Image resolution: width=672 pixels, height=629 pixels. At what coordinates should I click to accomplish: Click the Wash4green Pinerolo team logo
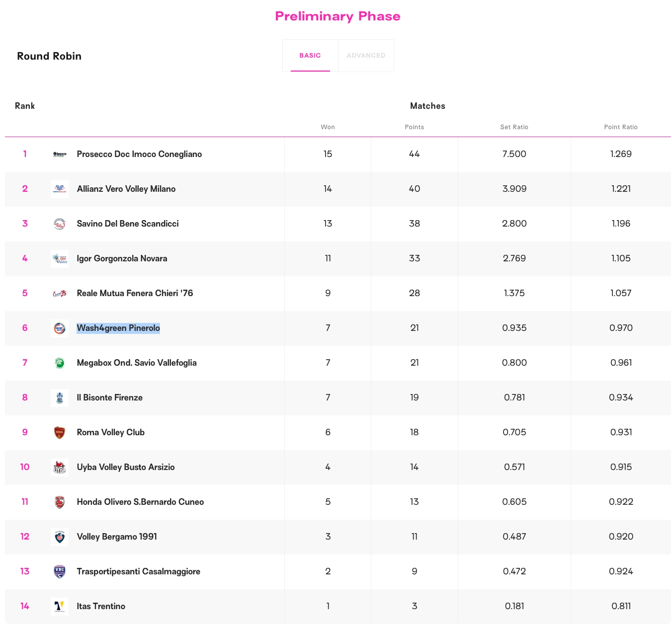pos(60,328)
